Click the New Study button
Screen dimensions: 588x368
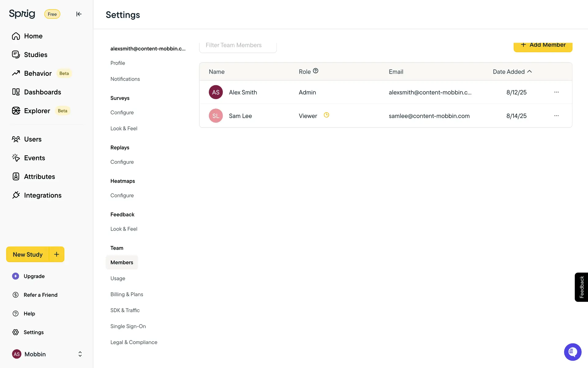coord(28,255)
